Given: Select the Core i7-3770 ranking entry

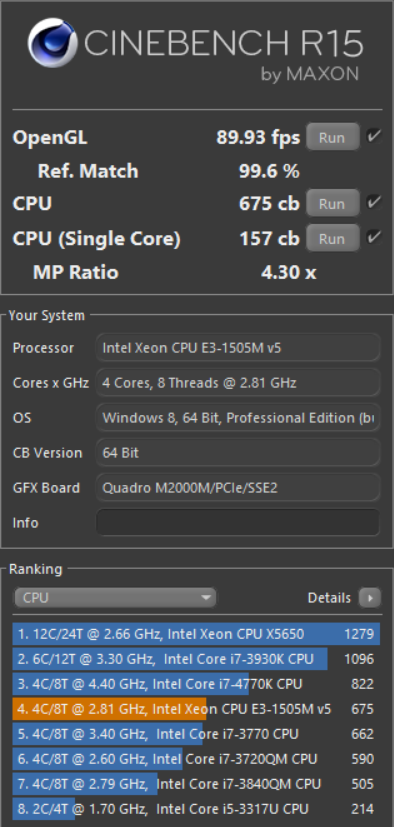Looking at the screenshot, I should 196,734.
